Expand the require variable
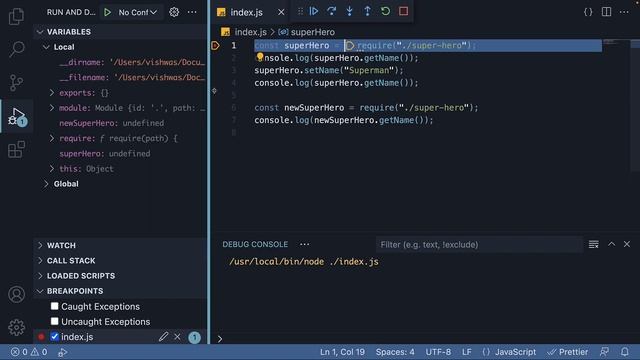This screenshot has height=360, width=640. (x=52, y=138)
